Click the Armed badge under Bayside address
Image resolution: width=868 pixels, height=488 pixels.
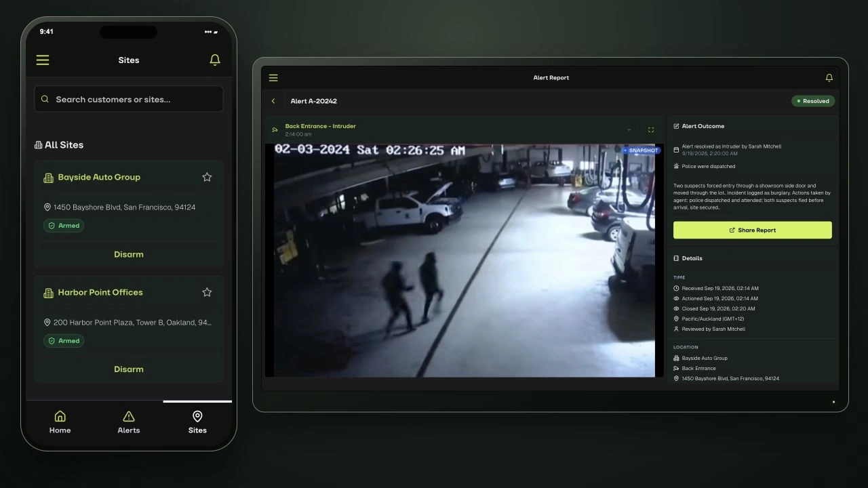64,226
